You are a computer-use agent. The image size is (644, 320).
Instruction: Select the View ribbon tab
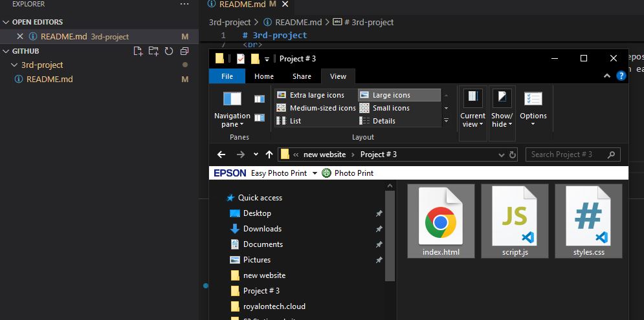(338, 76)
